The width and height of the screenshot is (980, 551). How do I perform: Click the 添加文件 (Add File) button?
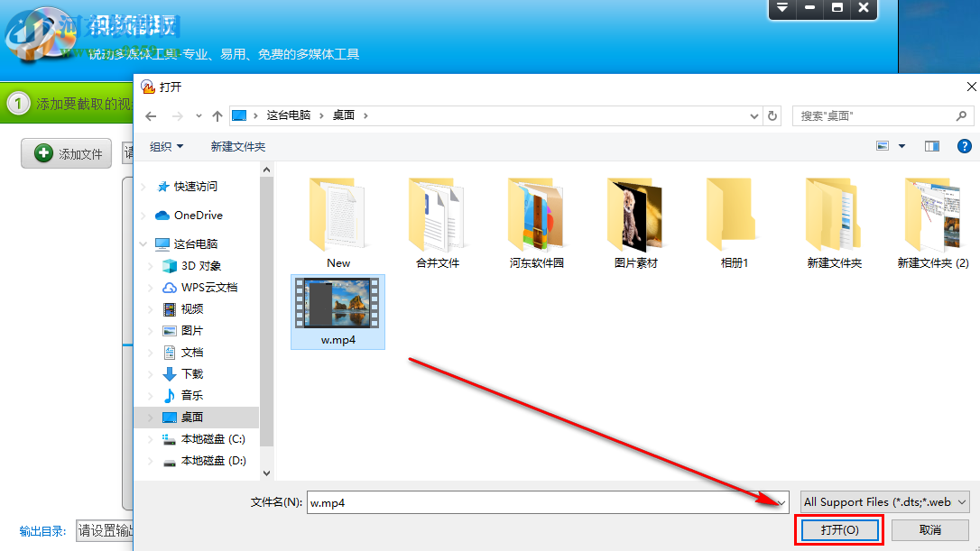(x=65, y=152)
